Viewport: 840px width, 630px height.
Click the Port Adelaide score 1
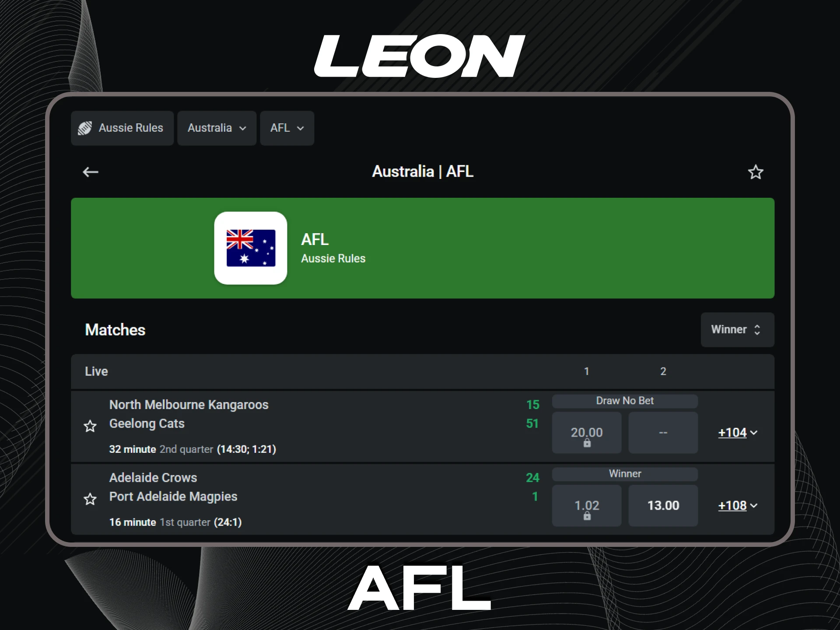coord(535,497)
